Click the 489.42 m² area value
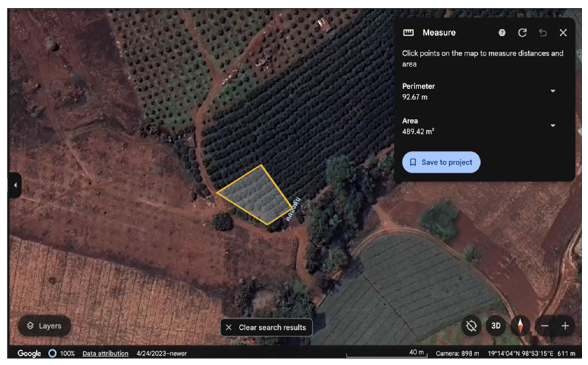The image size is (588, 365). (x=418, y=131)
